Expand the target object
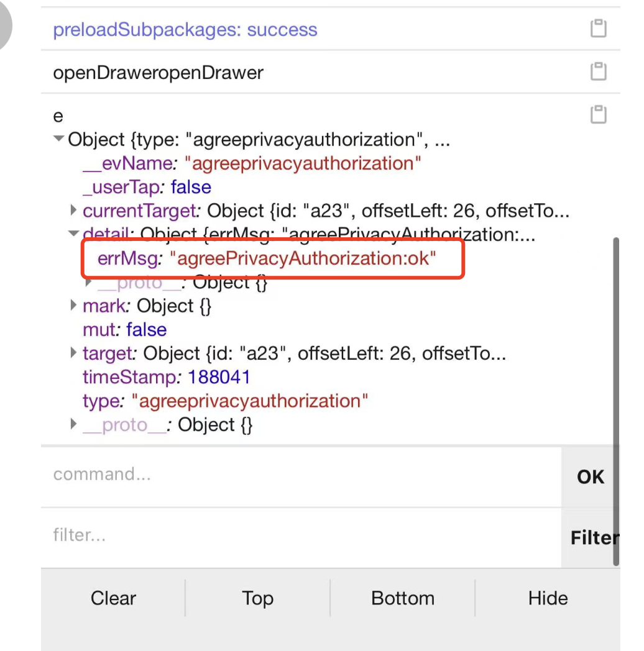Screen dimensions: 644x651 tap(74, 354)
